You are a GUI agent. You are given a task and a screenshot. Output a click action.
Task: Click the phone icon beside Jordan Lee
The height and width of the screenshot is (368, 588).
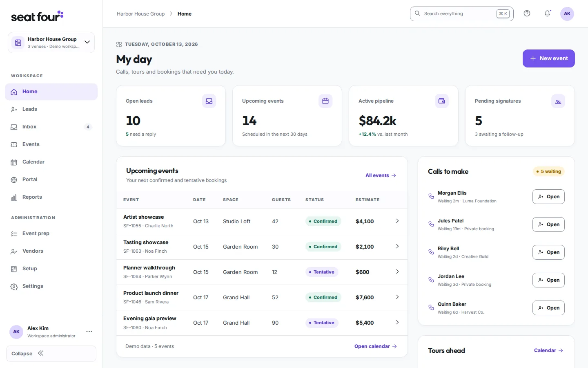(431, 280)
